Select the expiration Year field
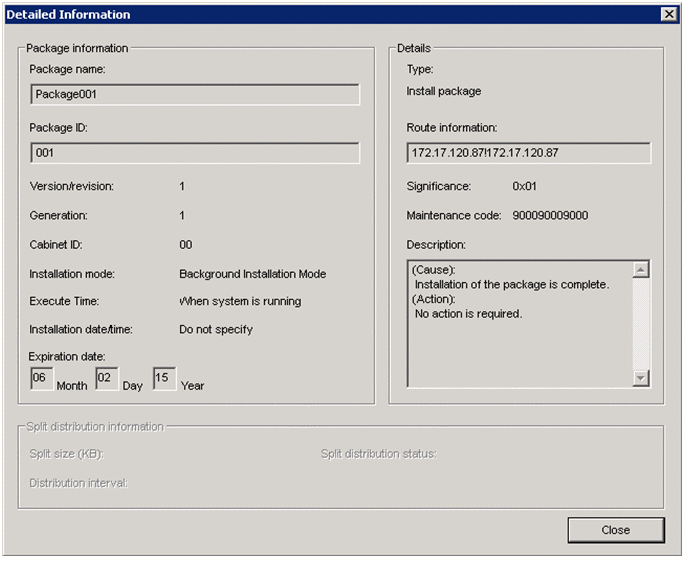The image size is (685, 561). [164, 379]
